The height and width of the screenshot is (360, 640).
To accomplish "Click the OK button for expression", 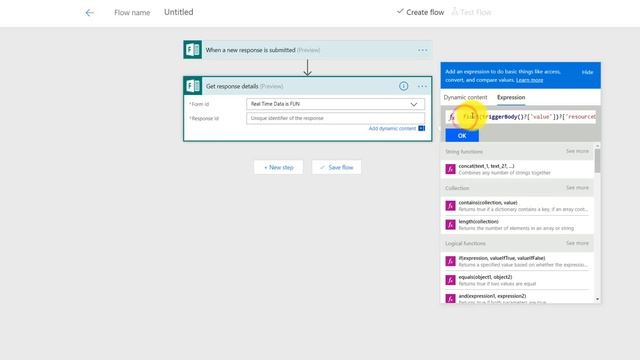I will click(x=462, y=136).
